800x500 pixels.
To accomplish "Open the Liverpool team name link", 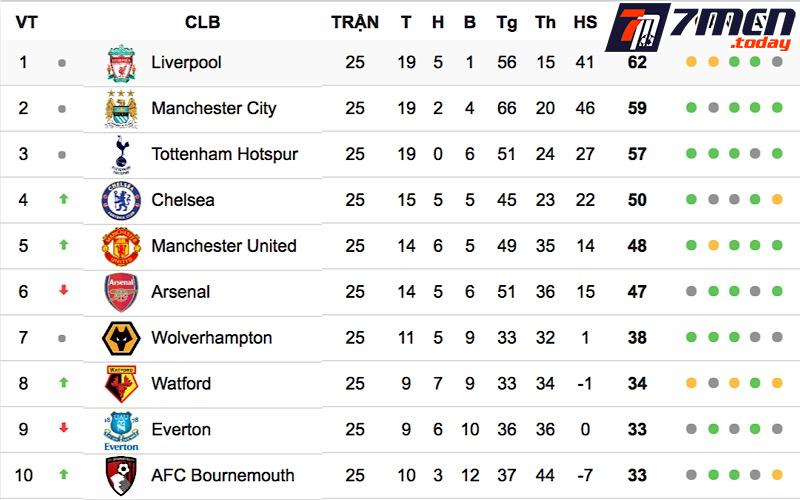I will [x=186, y=62].
